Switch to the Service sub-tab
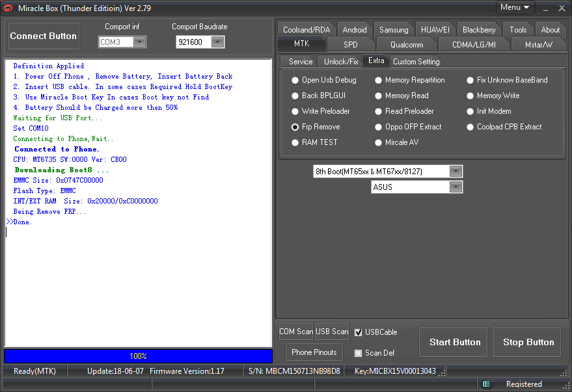Image resolution: width=572 pixels, height=392 pixels. click(x=301, y=62)
